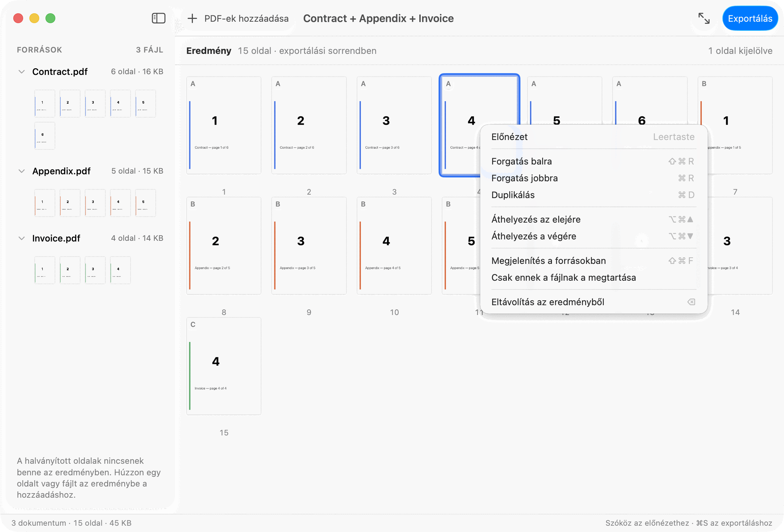The height and width of the screenshot is (532, 784).
Task: Click the Appendix.pdf file name
Action: 61,171
